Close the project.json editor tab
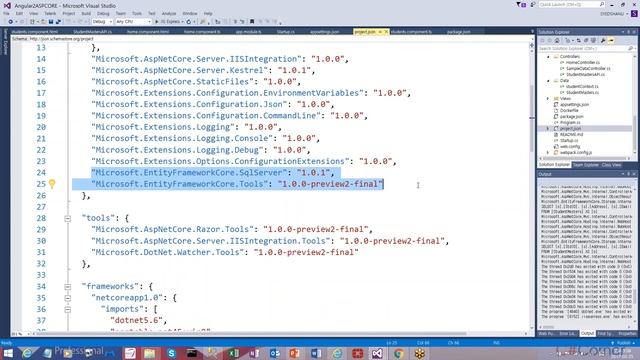Image resolution: width=640 pixels, height=360 pixels. (386, 31)
